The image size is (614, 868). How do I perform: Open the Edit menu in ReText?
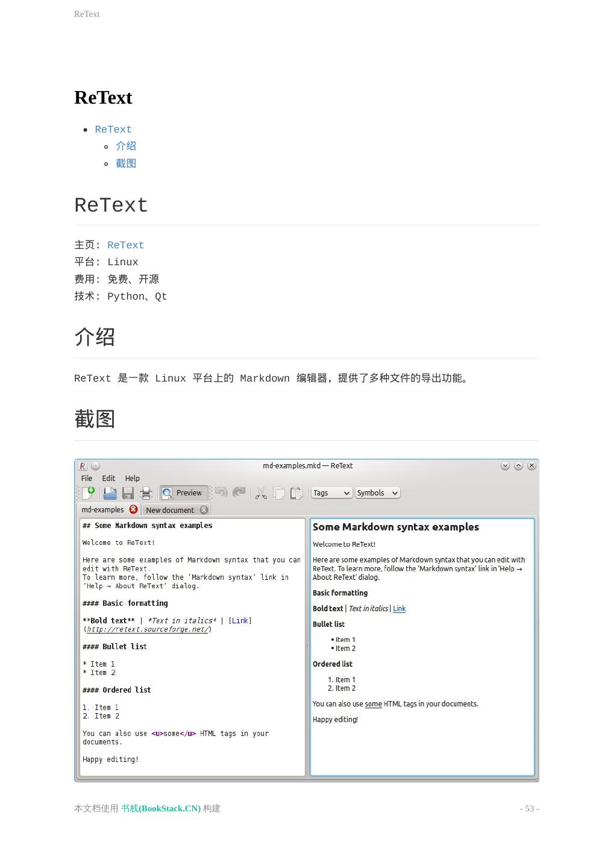108,479
